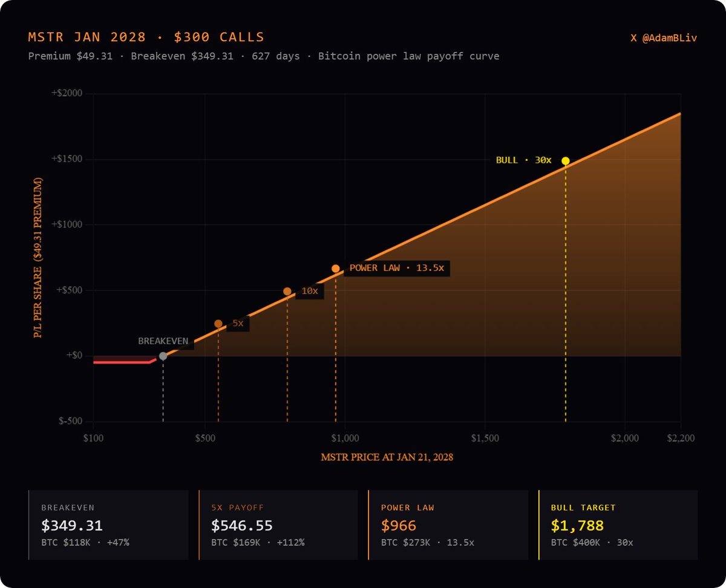Click the $2,200 x-axis tick label

[681, 438]
